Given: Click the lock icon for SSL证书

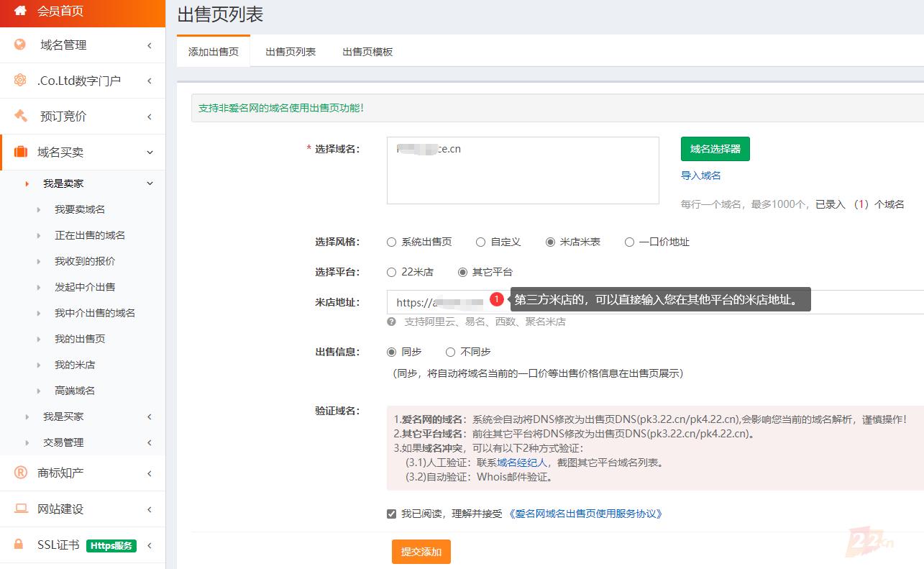Looking at the screenshot, I should 20,545.
